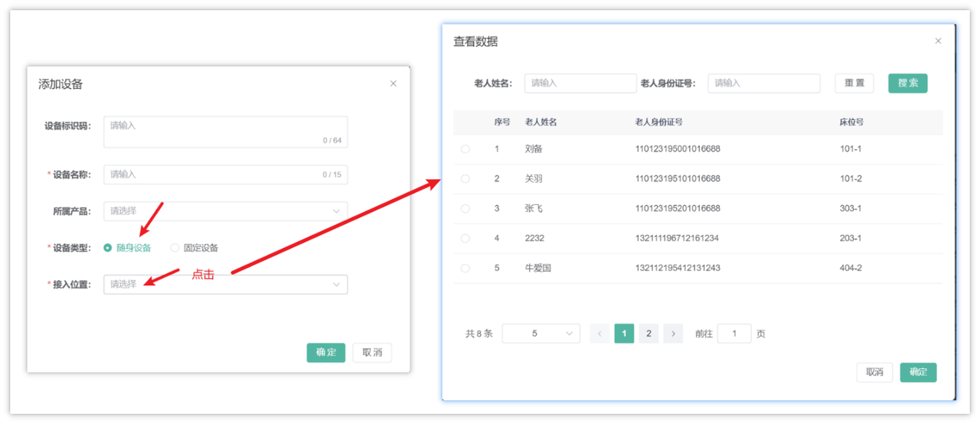Select radio button for 关羽 row

(465, 179)
